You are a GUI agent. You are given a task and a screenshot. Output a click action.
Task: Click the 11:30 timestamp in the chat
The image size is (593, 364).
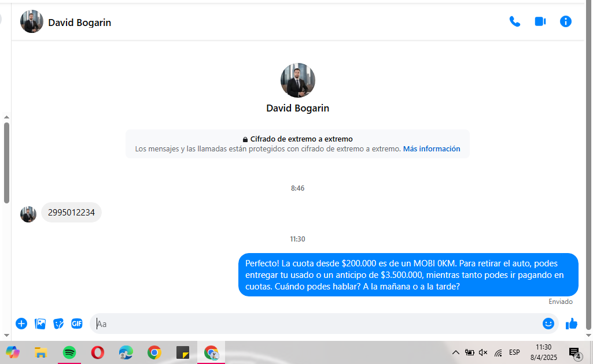(297, 239)
